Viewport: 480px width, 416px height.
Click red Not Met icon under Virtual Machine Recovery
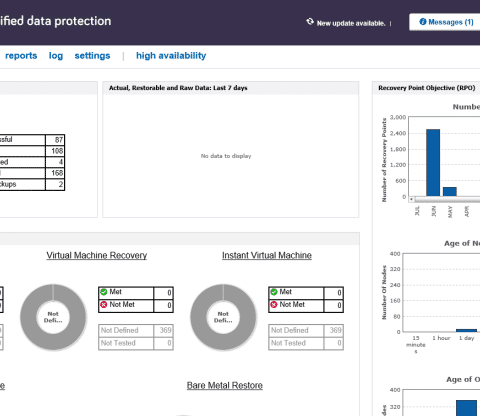point(104,305)
